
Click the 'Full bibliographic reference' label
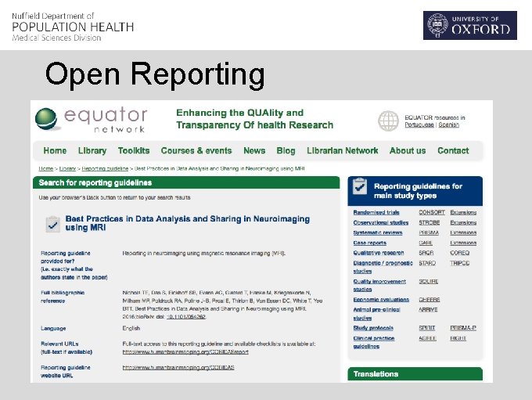pyautogui.click(x=63, y=297)
